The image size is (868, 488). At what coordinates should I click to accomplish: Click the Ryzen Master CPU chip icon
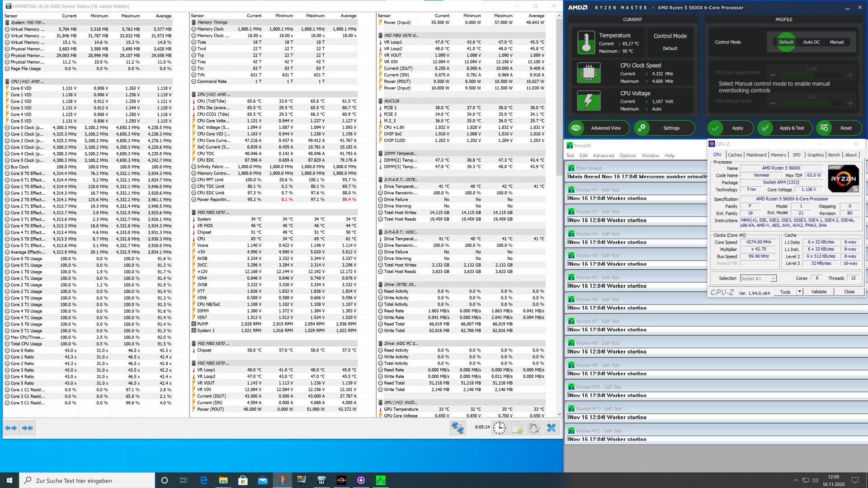tap(589, 73)
